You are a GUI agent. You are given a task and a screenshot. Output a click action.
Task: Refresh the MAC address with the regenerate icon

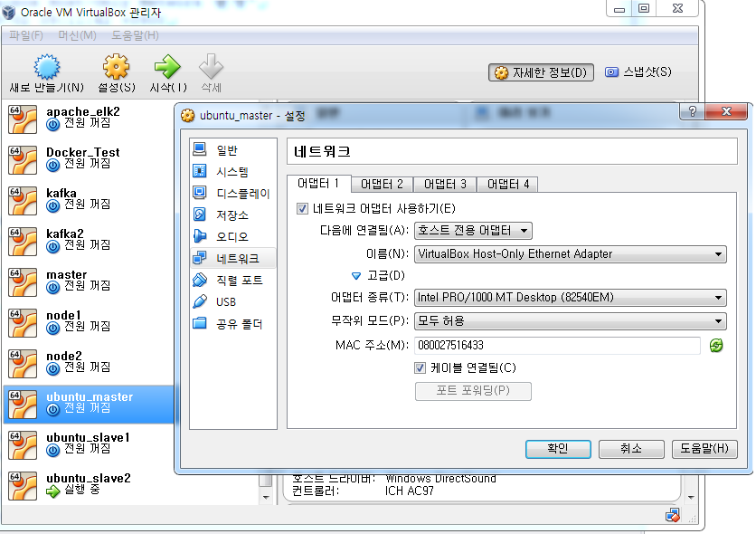(x=717, y=345)
